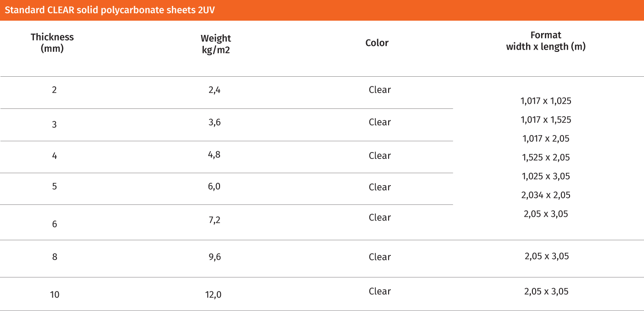Select the 2,034 x 2,05 format

pyautogui.click(x=546, y=195)
